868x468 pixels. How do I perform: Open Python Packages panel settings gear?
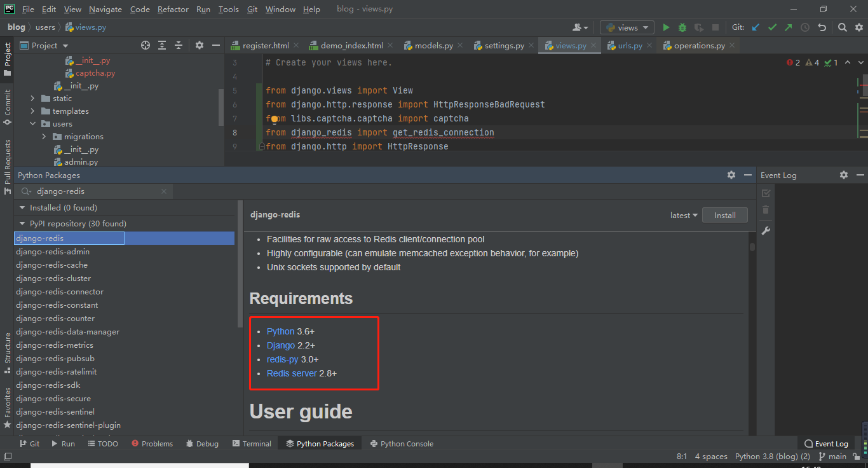click(x=731, y=175)
